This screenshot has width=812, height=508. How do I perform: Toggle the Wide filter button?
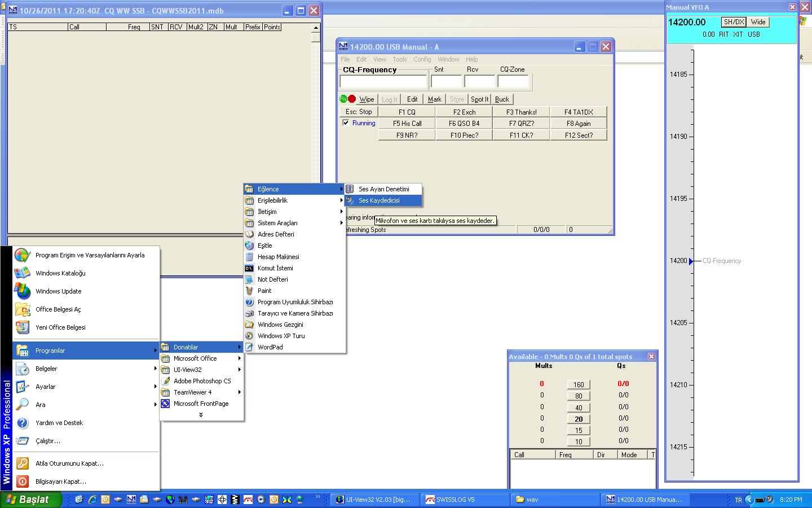(x=758, y=22)
